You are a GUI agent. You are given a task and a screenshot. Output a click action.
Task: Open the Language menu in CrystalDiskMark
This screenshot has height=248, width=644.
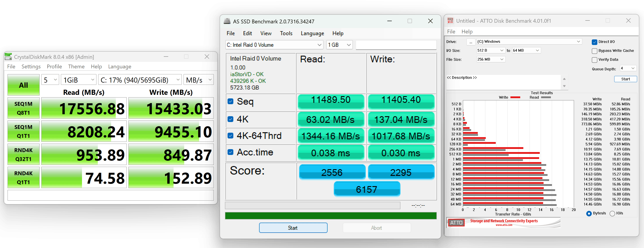tap(120, 66)
